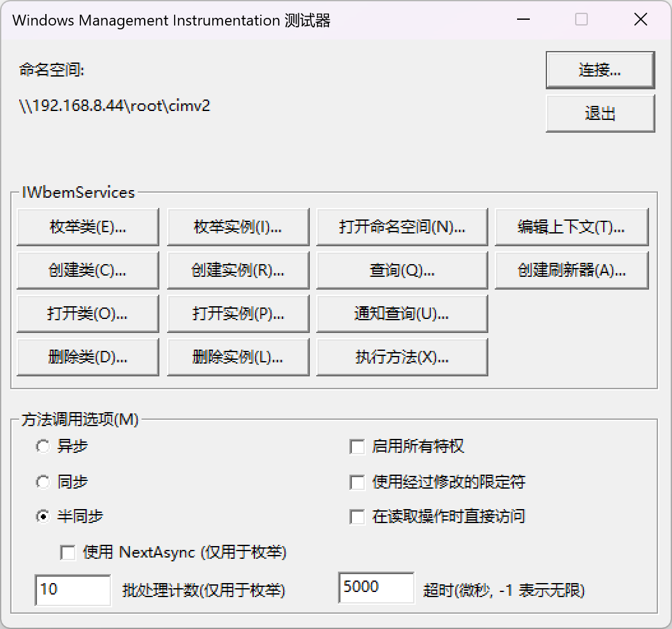Close the WMI 测试器 window
672x629 pixels.
[x=641, y=19]
